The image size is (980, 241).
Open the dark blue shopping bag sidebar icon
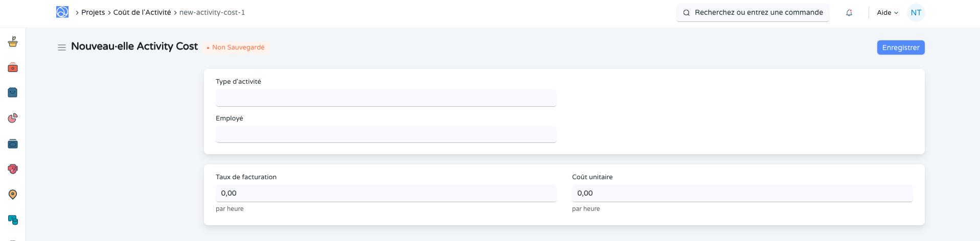coord(13,92)
